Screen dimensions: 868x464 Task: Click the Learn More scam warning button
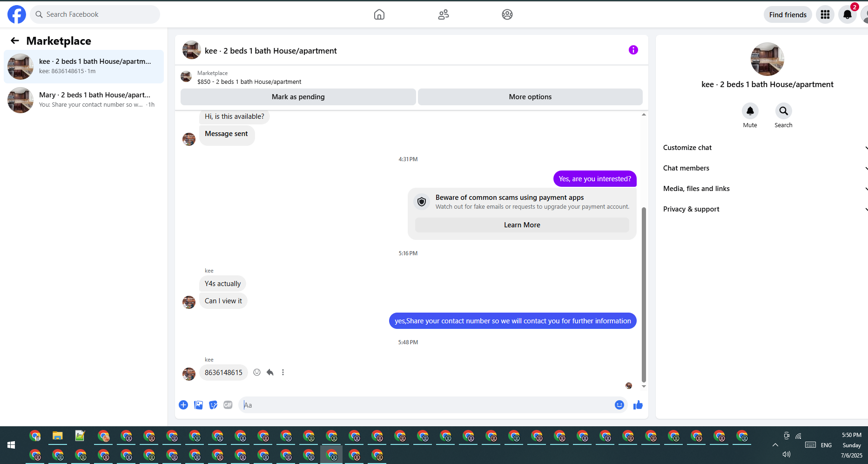click(x=522, y=225)
